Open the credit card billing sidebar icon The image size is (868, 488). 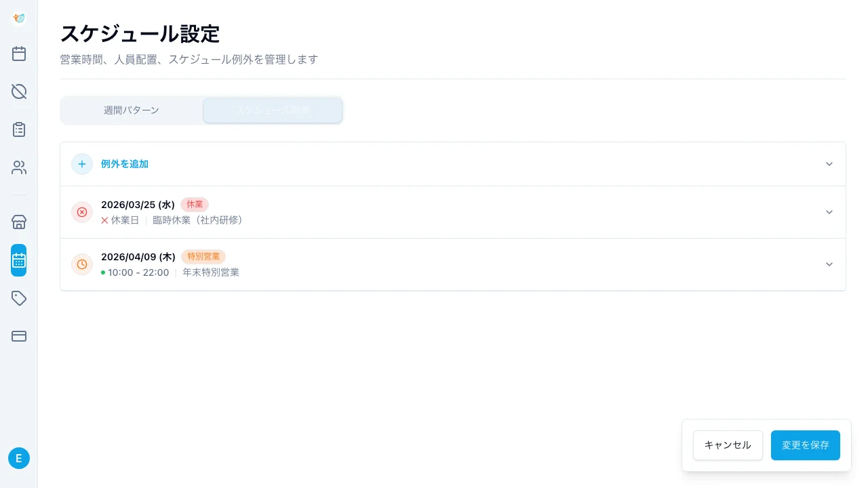[19, 336]
